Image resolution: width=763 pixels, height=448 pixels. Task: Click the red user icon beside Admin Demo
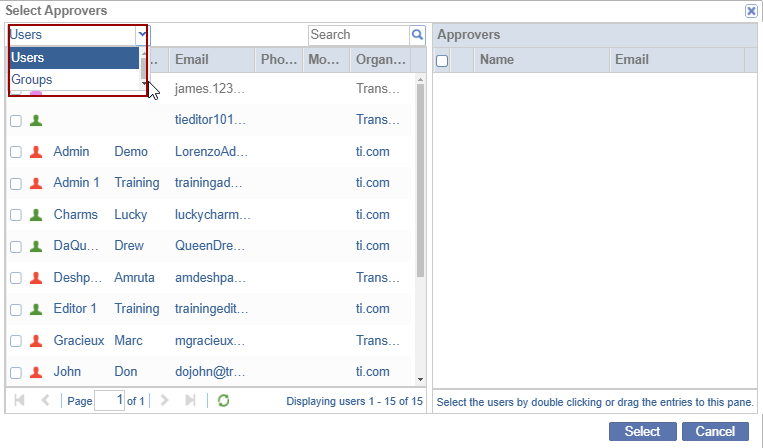pos(36,152)
